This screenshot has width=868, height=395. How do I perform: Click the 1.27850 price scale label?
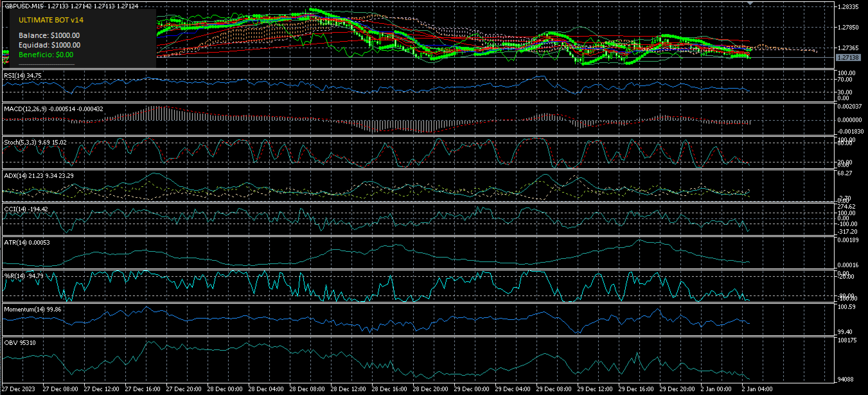849,27
